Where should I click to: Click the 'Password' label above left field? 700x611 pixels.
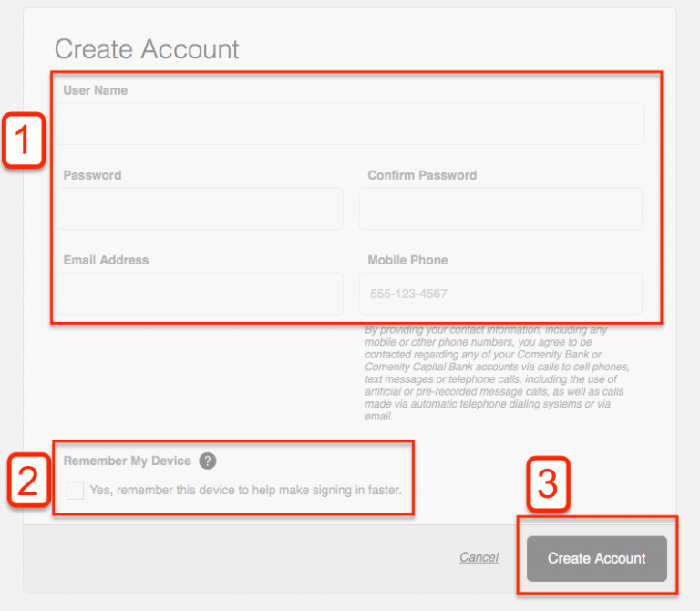pos(92,175)
